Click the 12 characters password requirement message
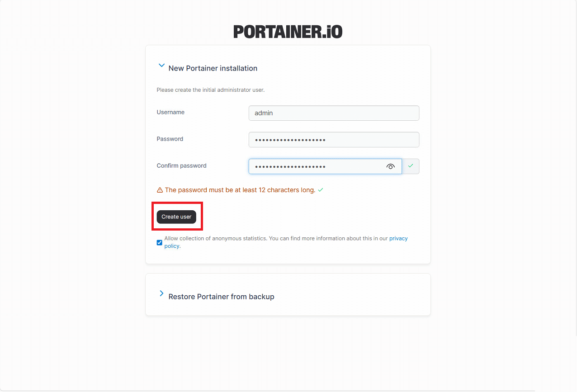 [240, 190]
